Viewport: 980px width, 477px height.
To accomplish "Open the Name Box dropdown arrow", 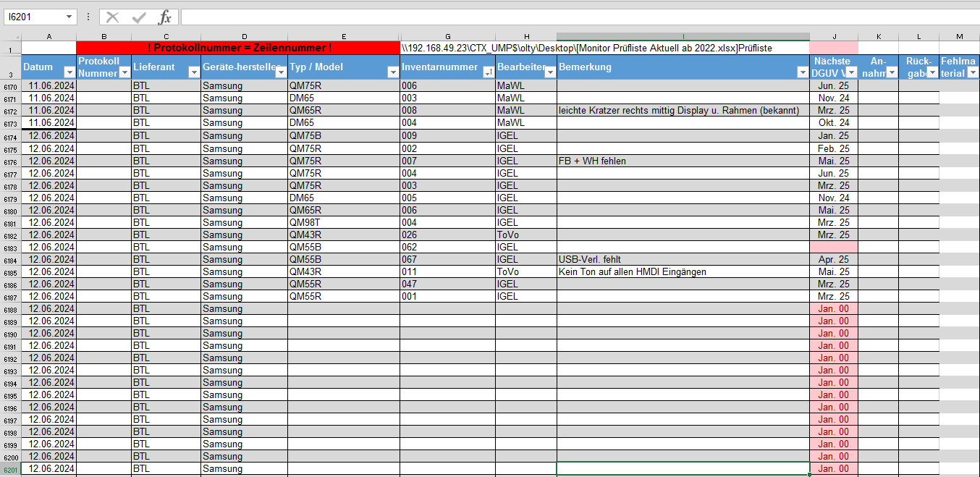I will tap(69, 17).
